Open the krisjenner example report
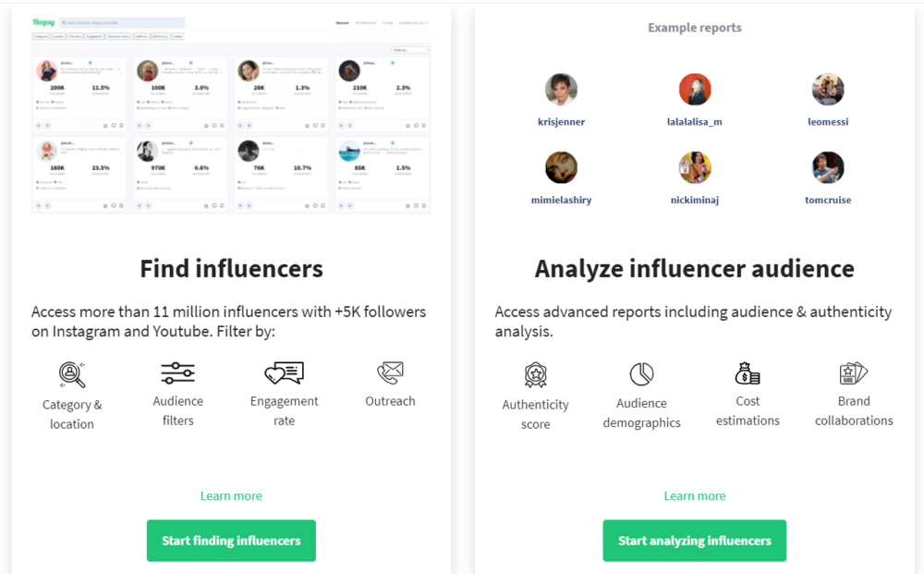Viewport: 924px width, 574px height. click(561, 122)
